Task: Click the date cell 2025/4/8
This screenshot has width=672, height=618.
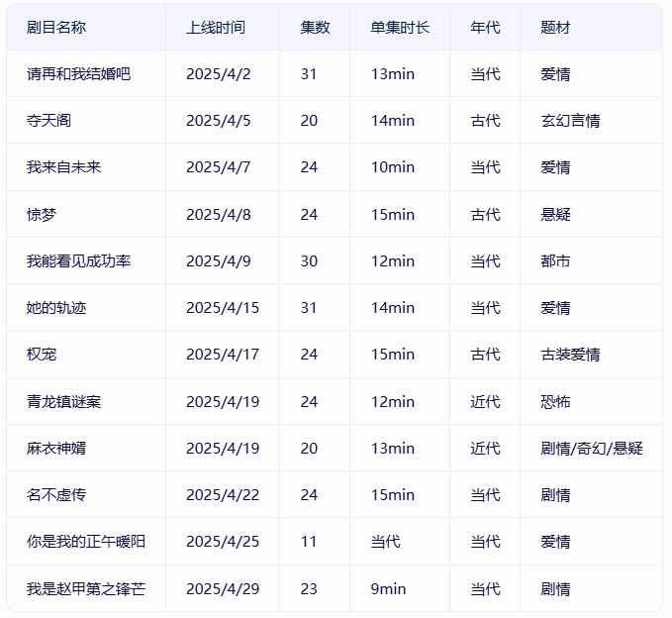Action: point(218,214)
